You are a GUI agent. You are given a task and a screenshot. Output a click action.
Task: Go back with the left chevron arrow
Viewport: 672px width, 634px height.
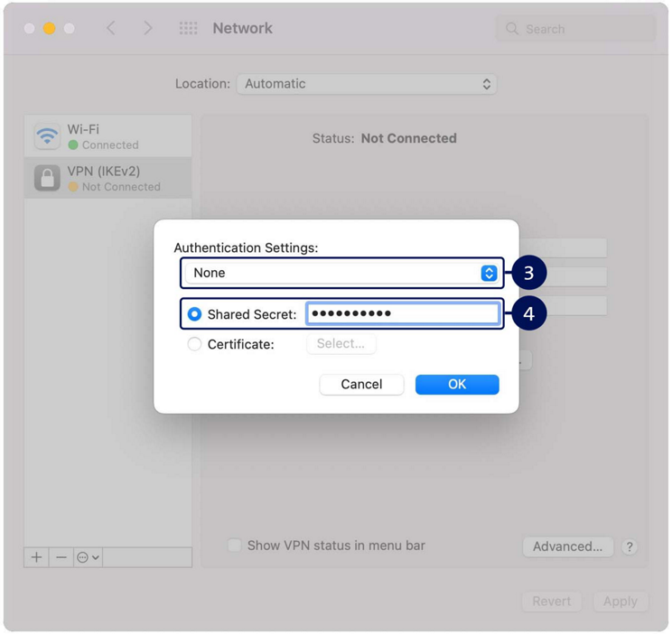(110, 28)
